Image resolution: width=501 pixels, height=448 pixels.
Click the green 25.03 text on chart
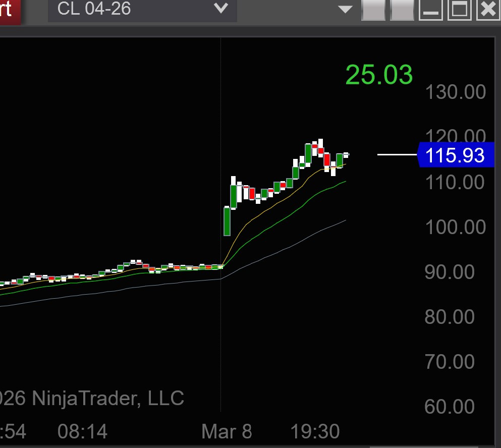[x=379, y=75]
